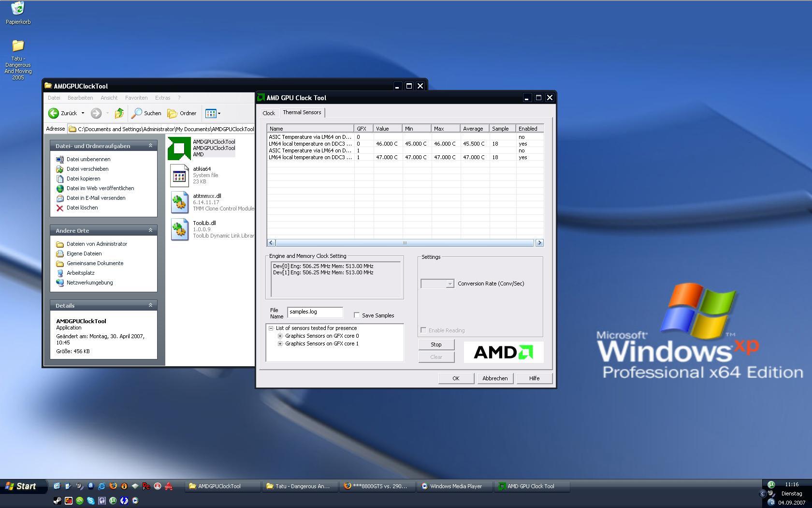Click OK in AMD GPU Clock Tool
Screen dimensions: 812x508
pyautogui.click(x=456, y=378)
